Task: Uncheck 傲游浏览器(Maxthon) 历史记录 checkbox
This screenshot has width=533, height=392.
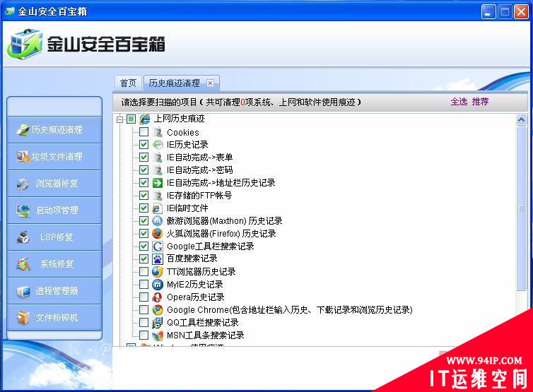Action: click(143, 221)
